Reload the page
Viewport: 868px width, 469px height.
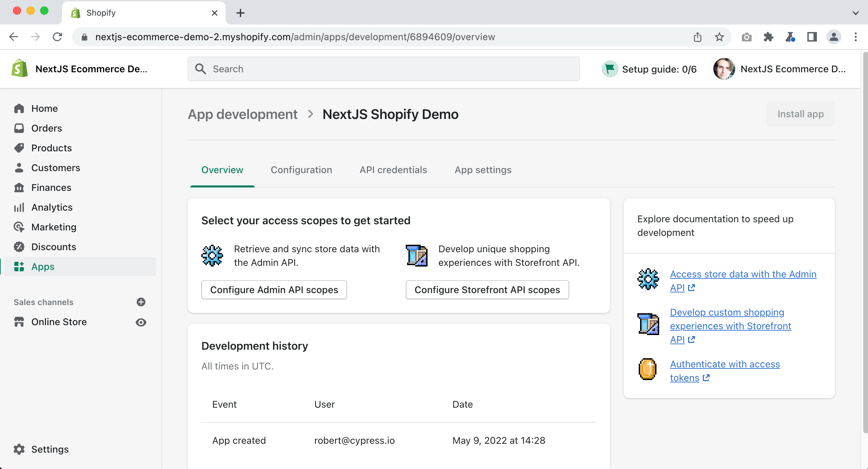[x=57, y=36]
